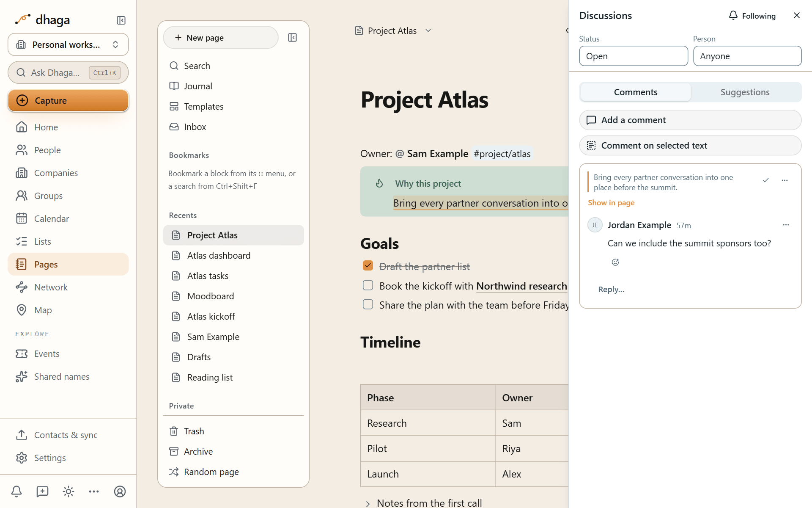Open notifications bell in bottom bar
This screenshot has width=812, height=508.
pyautogui.click(x=16, y=491)
